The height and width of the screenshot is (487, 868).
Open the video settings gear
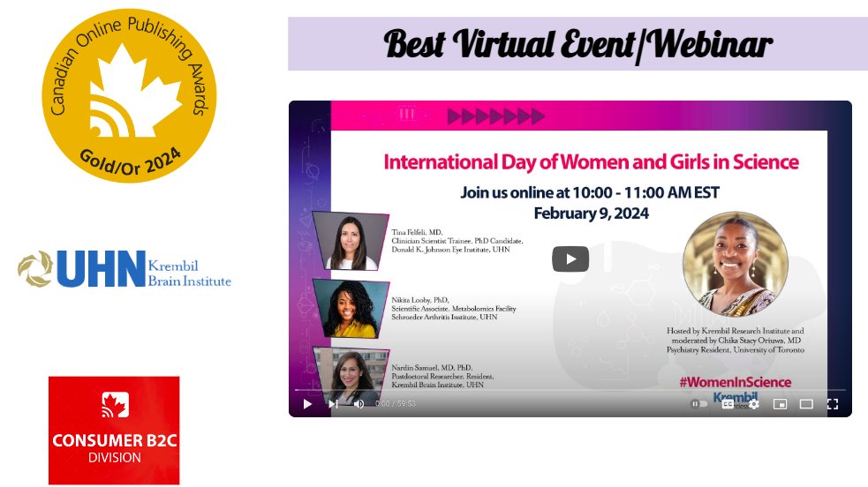(x=753, y=404)
